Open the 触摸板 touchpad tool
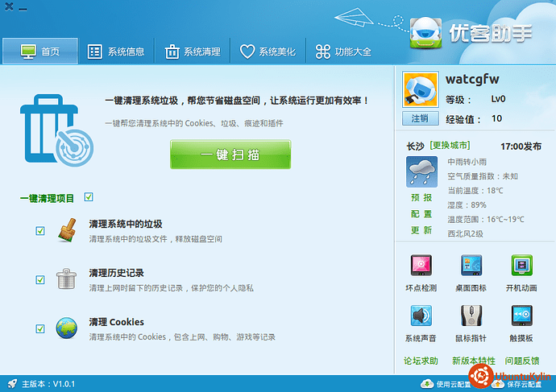The height and width of the screenshot is (392, 556). 521,324
